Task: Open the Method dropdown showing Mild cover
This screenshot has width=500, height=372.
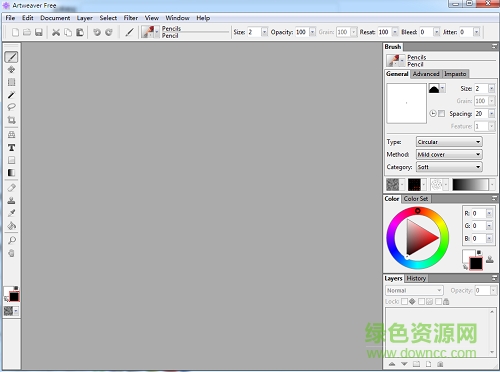Action: click(449, 154)
